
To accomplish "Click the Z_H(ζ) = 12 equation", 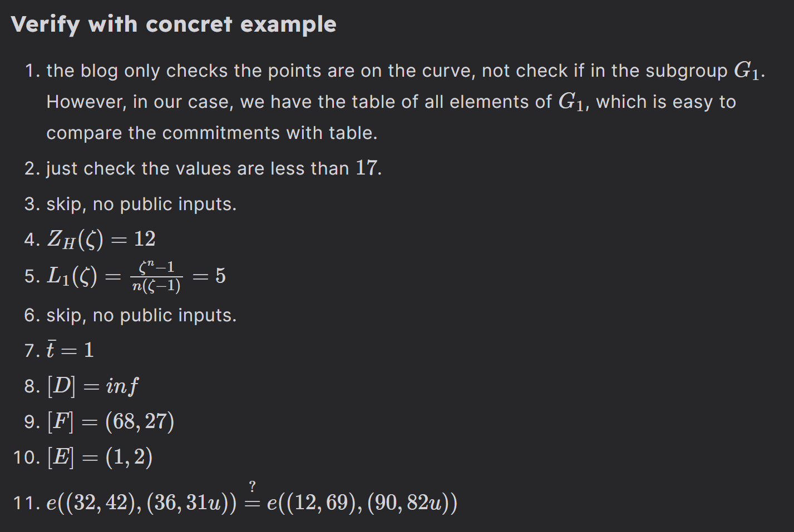I will (x=101, y=239).
